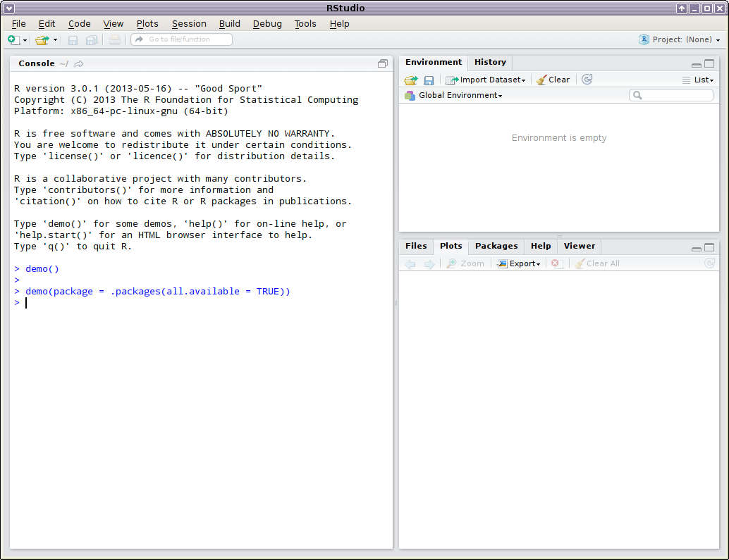The image size is (729, 560).
Task: Refresh the environment pane
Action: coord(587,80)
